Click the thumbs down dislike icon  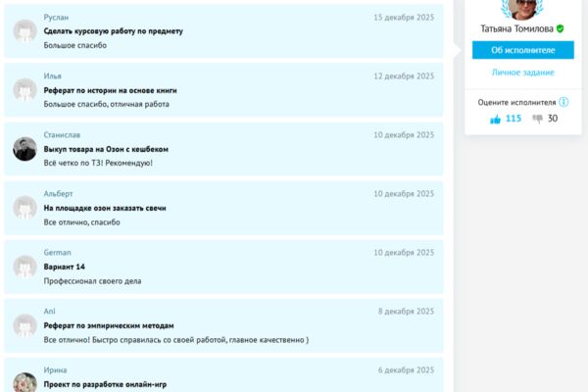click(x=538, y=119)
